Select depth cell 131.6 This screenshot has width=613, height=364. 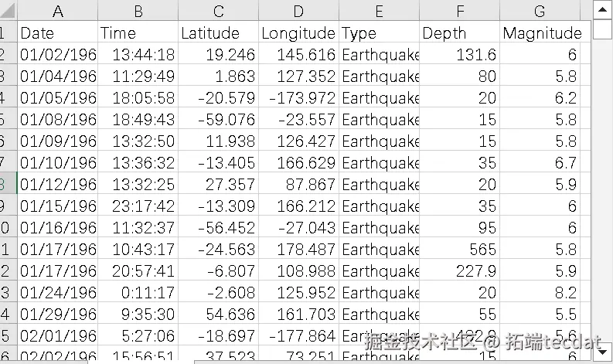click(460, 53)
